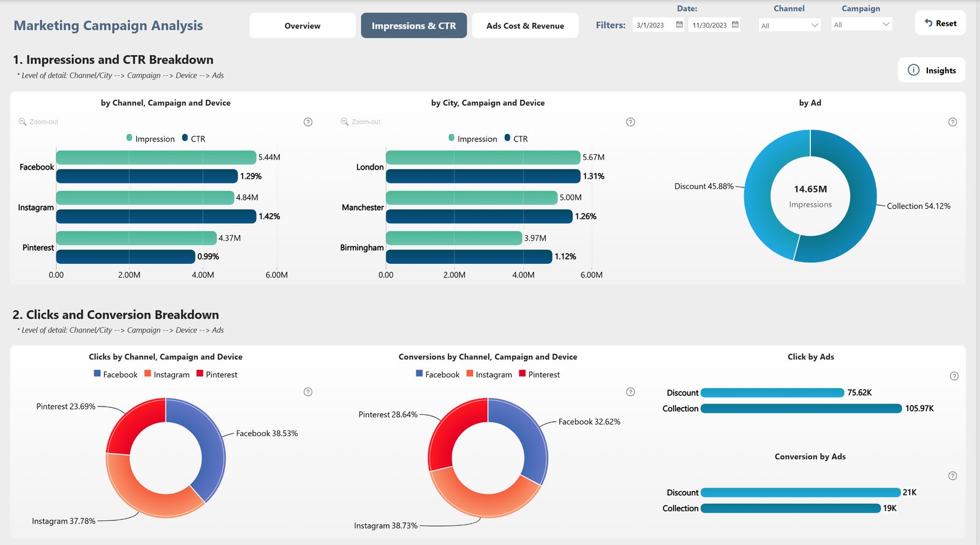This screenshot has height=545, width=980.
Task: Select London 1.31% CTR bar
Action: 483,176
